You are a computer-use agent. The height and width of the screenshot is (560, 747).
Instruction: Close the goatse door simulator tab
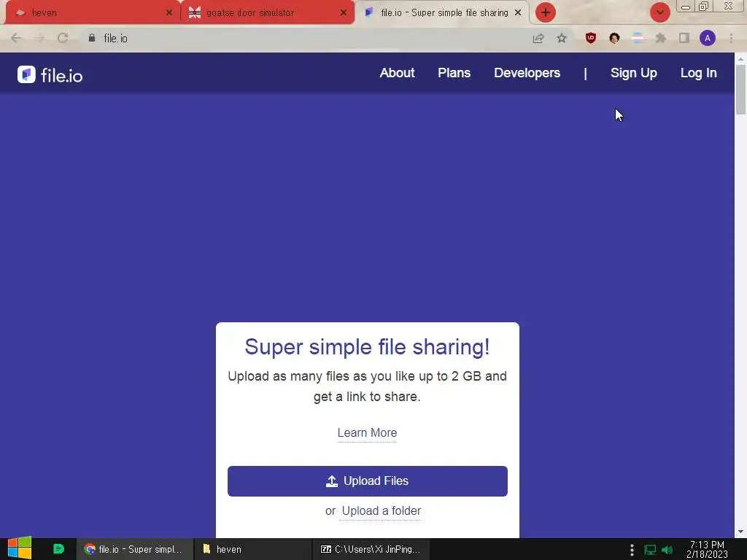(x=344, y=13)
